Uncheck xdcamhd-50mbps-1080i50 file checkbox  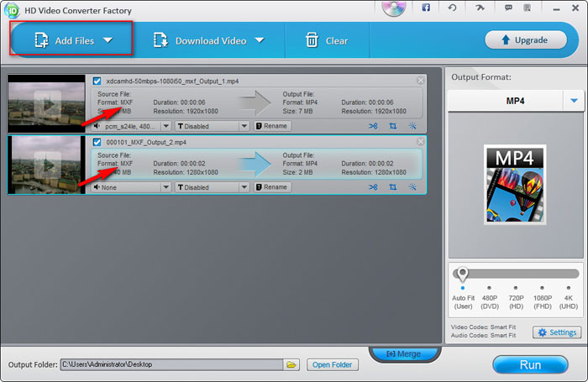(x=97, y=81)
